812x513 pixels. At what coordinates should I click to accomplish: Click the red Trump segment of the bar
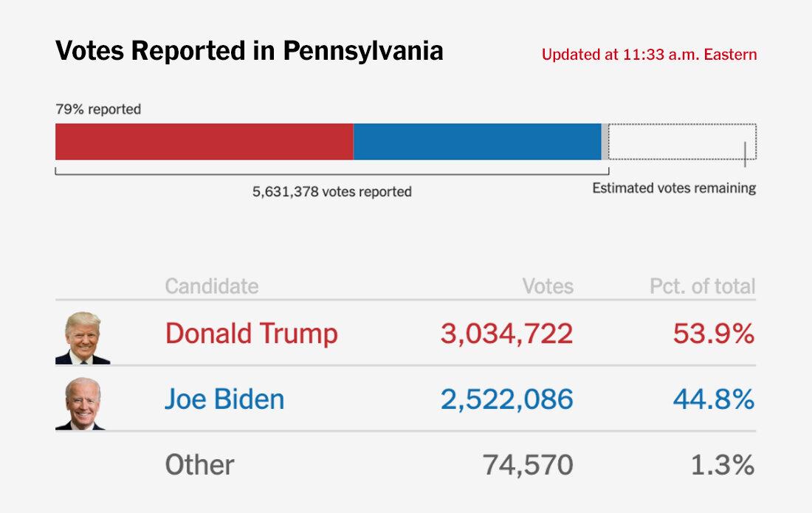click(204, 142)
